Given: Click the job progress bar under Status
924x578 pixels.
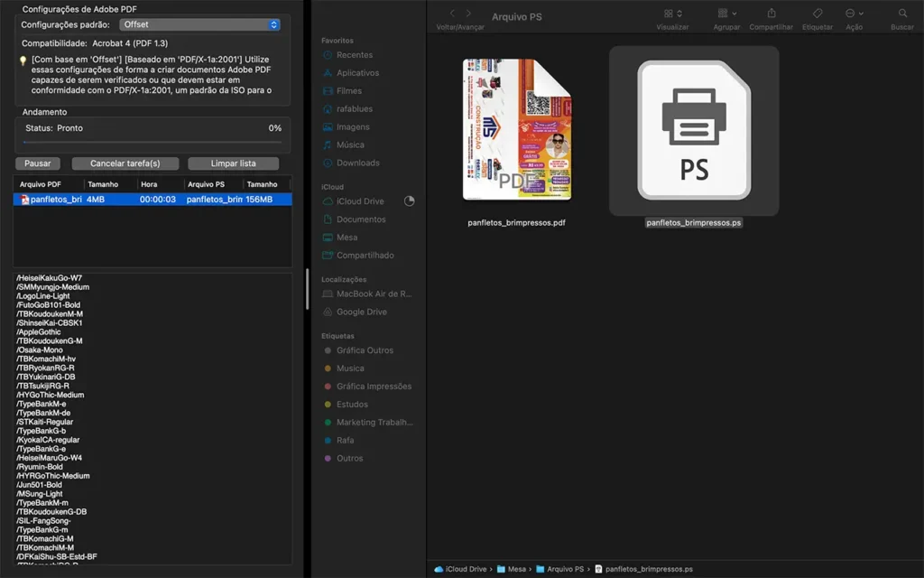Looking at the screenshot, I should click(x=152, y=142).
